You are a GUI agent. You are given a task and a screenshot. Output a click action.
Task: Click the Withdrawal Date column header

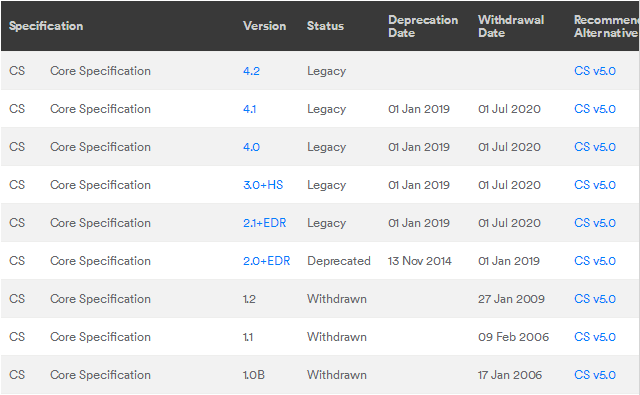click(511, 26)
